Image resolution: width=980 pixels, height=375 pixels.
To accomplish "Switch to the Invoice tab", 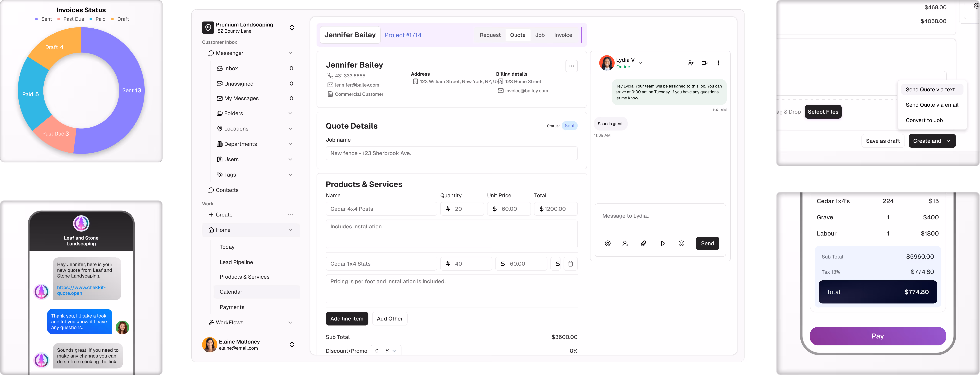I will (563, 35).
